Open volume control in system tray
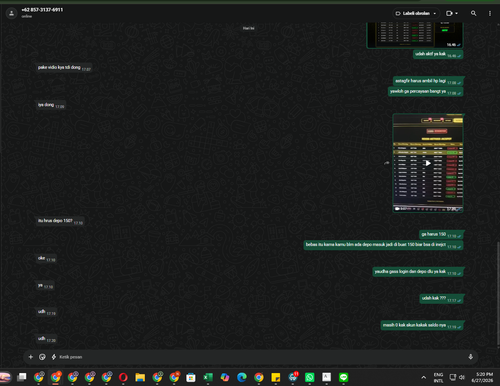500x386 pixels. click(462, 377)
